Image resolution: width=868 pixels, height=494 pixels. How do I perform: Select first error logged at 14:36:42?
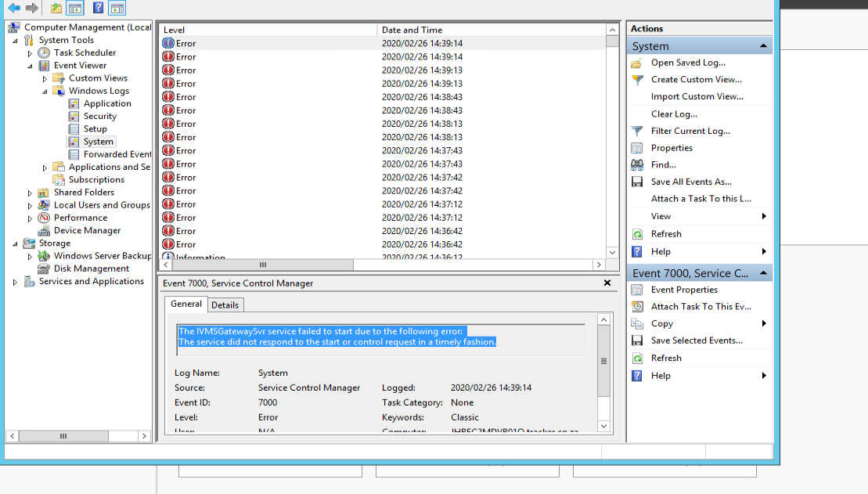(x=383, y=231)
